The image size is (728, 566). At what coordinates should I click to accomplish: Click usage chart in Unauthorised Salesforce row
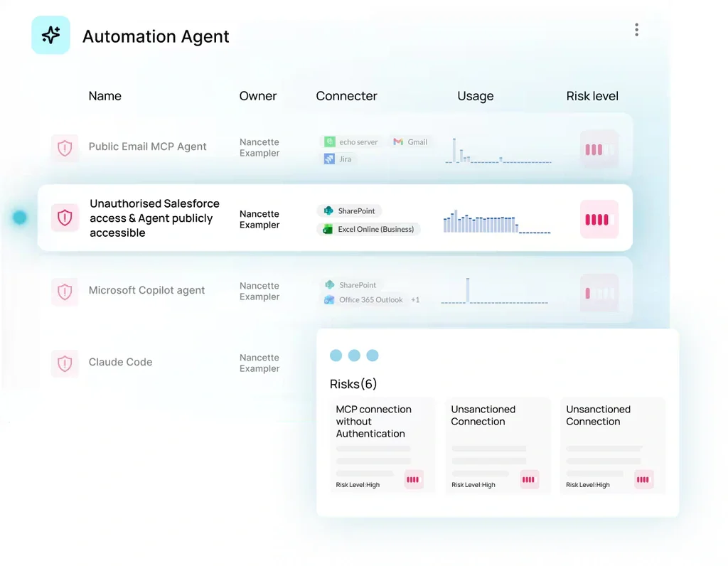point(497,221)
